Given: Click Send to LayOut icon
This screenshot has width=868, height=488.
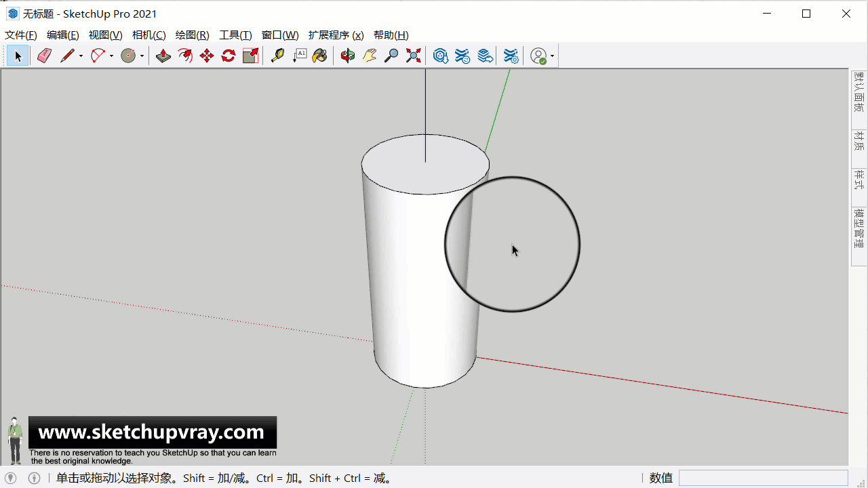Looking at the screenshot, I should pyautogui.click(x=485, y=56).
